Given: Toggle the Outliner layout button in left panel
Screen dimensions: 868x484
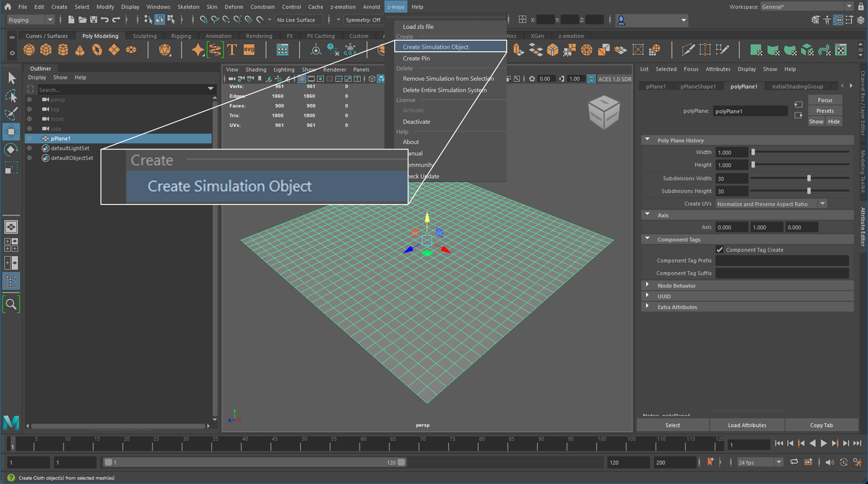Looking at the screenshot, I should coord(11,281).
